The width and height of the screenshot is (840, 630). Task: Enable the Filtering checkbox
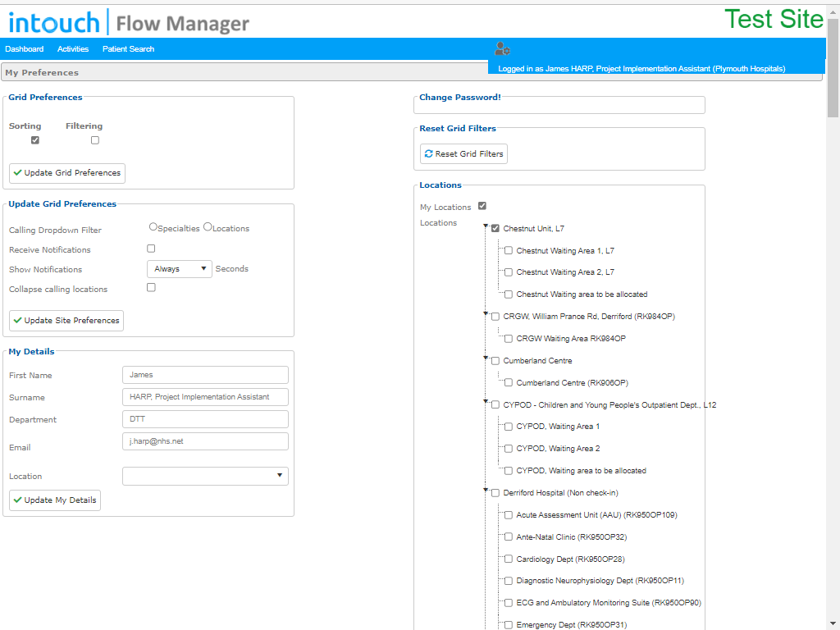point(95,139)
